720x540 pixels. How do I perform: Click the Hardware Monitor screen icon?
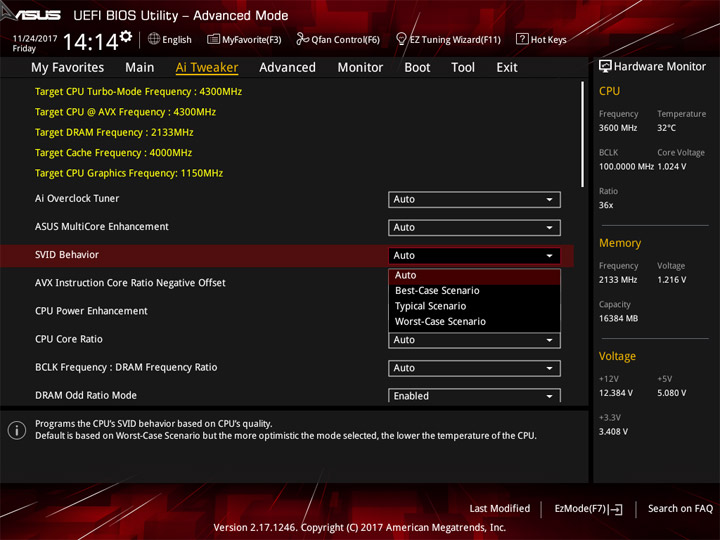point(605,66)
